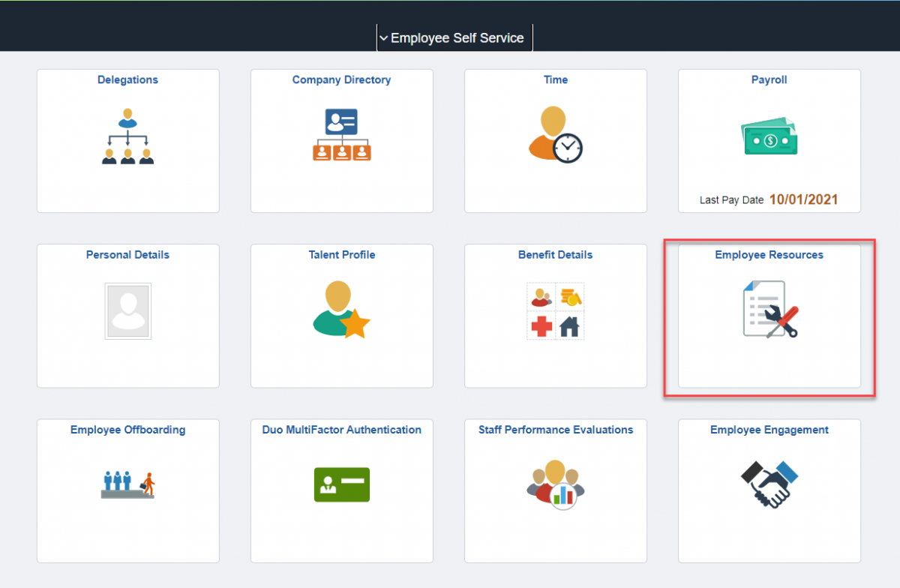Open the Employee Engagement handshake icon
The width and height of the screenshot is (900, 588).
click(769, 484)
